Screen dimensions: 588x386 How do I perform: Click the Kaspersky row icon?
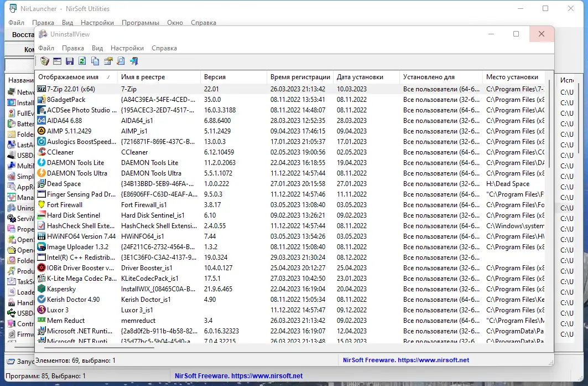tap(41, 289)
